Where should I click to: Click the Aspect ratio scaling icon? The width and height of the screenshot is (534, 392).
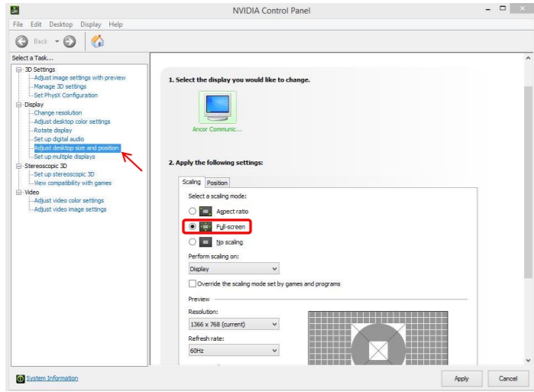[x=206, y=212]
